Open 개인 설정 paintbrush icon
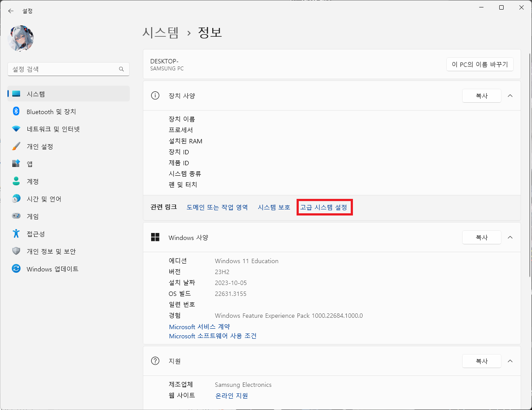 (x=16, y=146)
